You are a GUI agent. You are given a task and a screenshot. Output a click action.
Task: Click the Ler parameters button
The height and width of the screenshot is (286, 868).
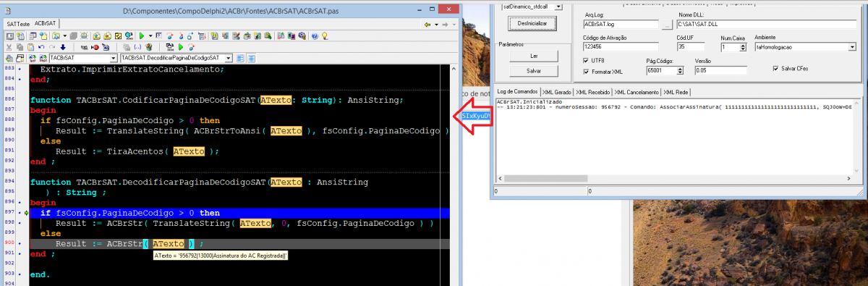[533, 55]
